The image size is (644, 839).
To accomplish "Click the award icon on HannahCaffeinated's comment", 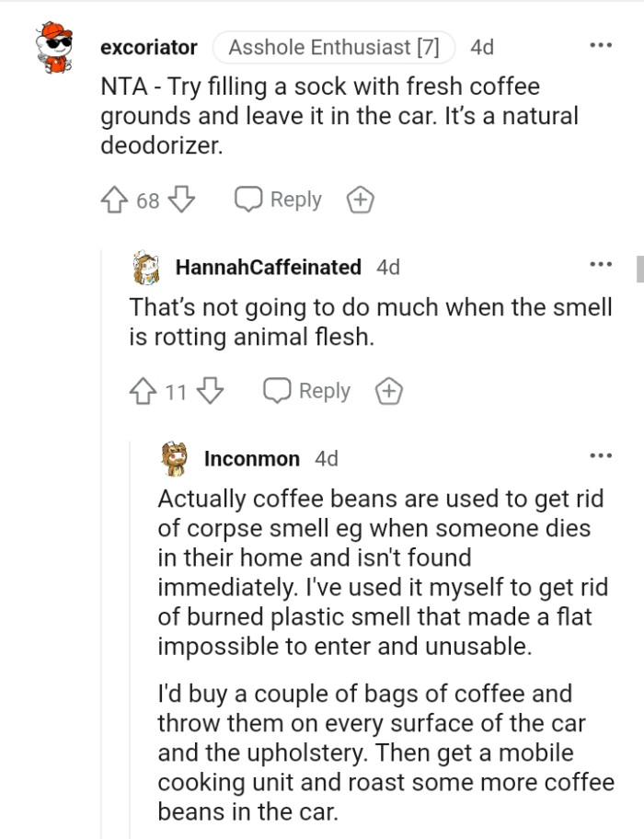I will pyautogui.click(x=388, y=390).
